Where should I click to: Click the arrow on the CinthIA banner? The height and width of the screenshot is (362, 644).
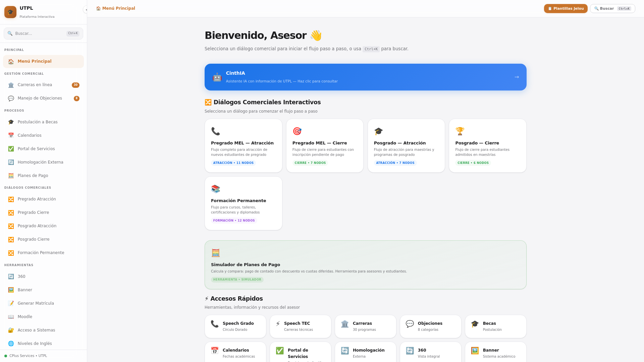pyautogui.click(x=517, y=77)
